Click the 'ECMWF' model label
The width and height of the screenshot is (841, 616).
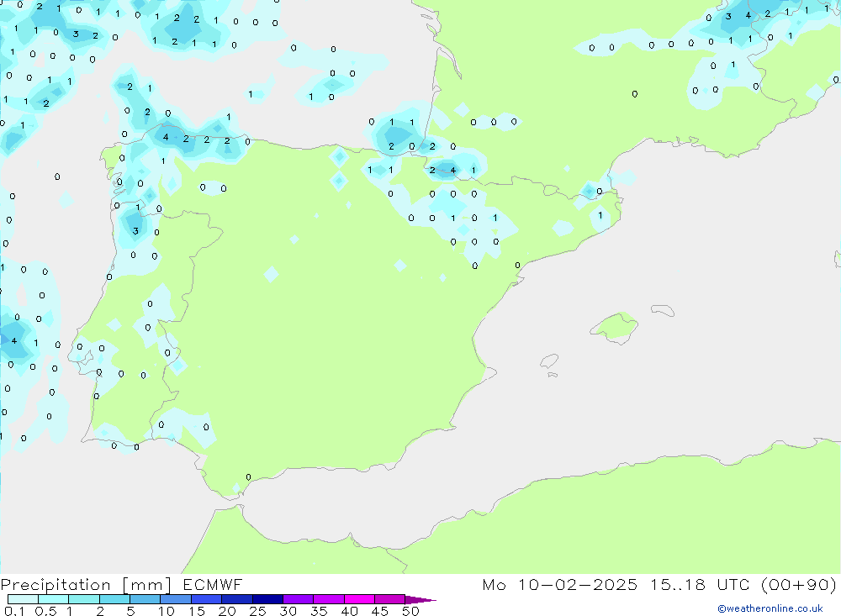(x=213, y=584)
